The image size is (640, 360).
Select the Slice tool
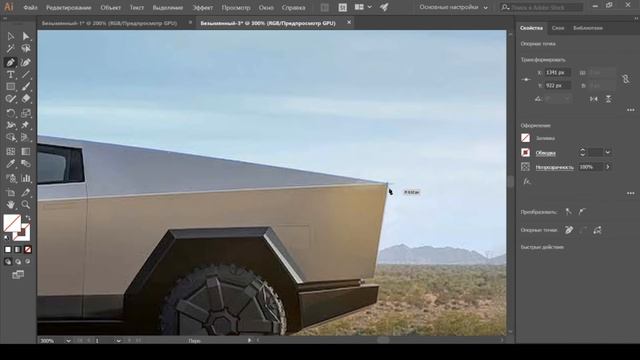(26, 192)
